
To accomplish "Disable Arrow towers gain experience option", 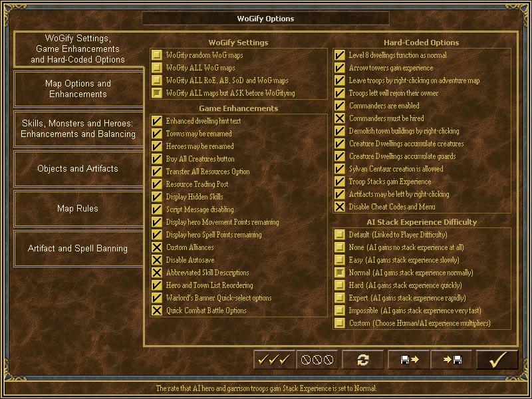I will click(340, 68).
